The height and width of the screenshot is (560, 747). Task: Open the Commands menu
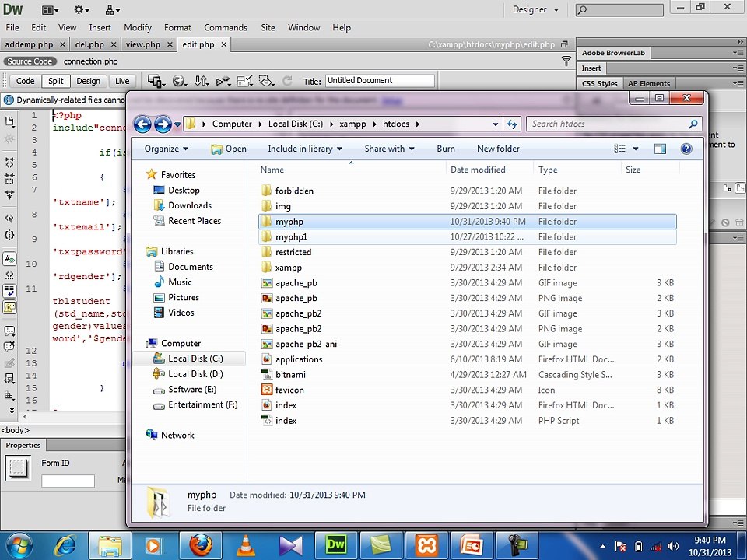(226, 28)
